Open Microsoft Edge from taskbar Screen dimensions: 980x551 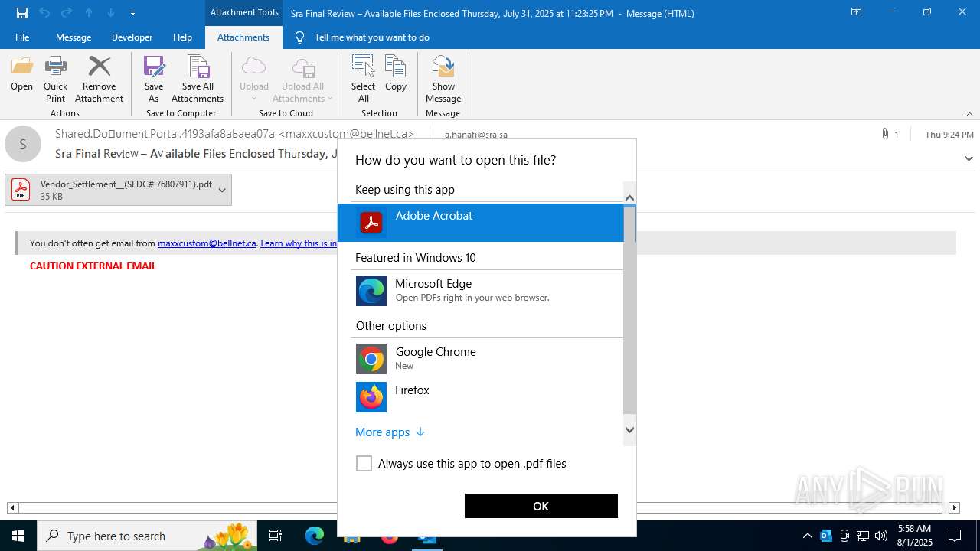pos(315,536)
